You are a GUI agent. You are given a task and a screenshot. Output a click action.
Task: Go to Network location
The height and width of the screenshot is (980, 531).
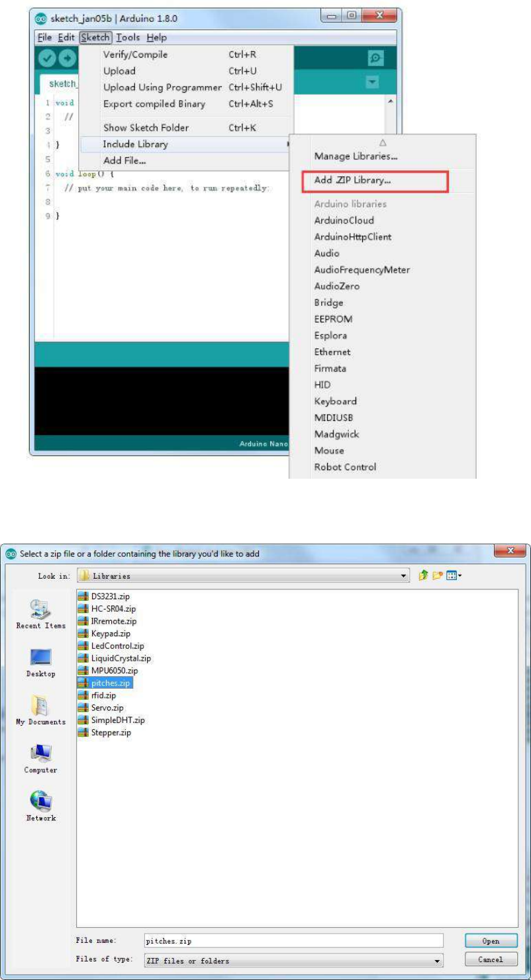tap(41, 807)
